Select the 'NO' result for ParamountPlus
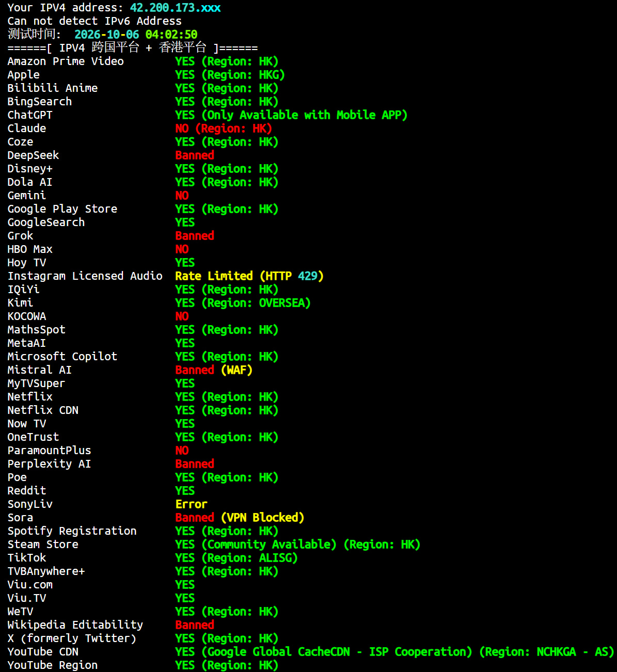Image resolution: width=617 pixels, height=672 pixels. click(x=182, y=451)
